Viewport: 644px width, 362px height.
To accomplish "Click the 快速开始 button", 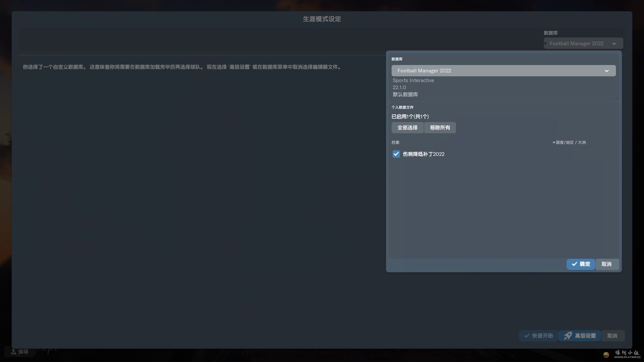I will tap(538, 336).
